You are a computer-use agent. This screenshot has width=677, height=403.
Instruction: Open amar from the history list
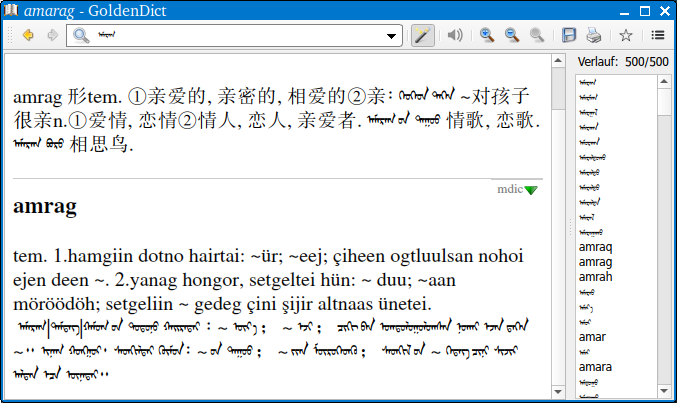click(x=592, y=337)
